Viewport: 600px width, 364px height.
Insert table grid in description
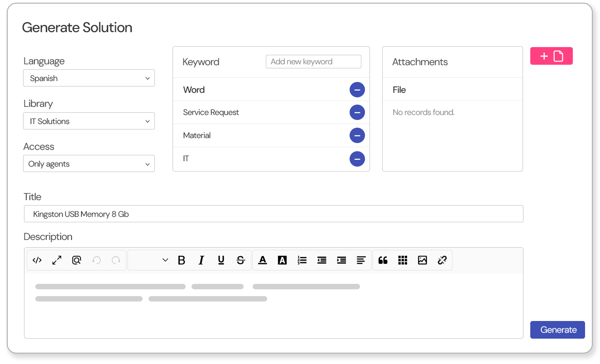[x=403, y=260]
